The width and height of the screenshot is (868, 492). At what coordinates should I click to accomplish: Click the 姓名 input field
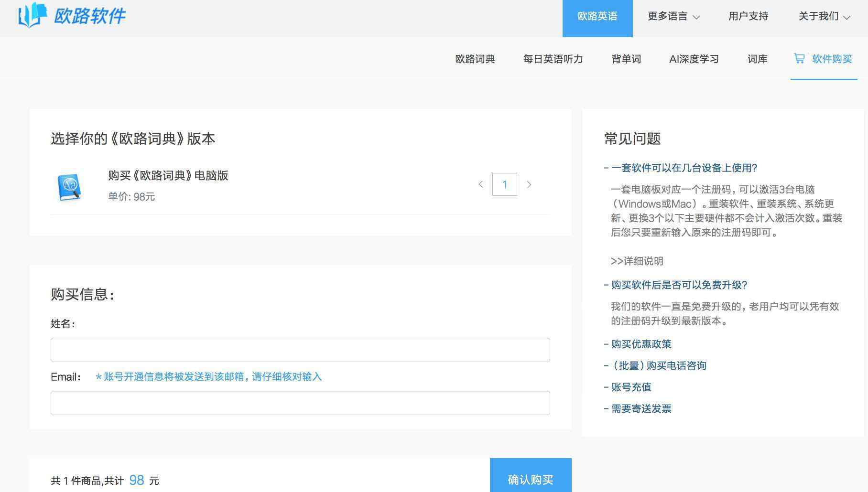[300, 350]
